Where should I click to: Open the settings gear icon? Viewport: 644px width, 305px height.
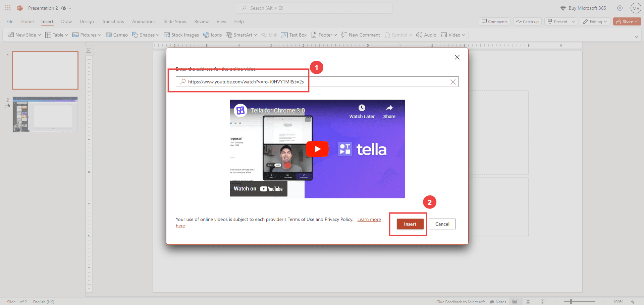tap(620, 8)
